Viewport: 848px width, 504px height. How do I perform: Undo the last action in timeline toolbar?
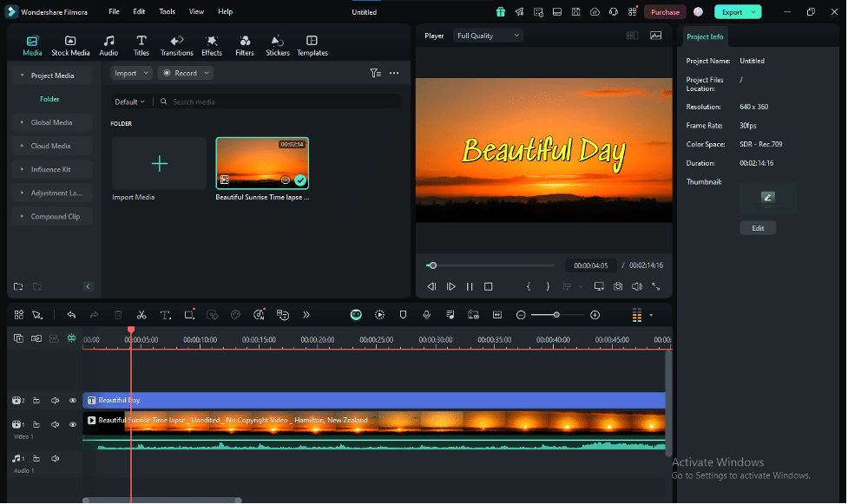[71, 315]
